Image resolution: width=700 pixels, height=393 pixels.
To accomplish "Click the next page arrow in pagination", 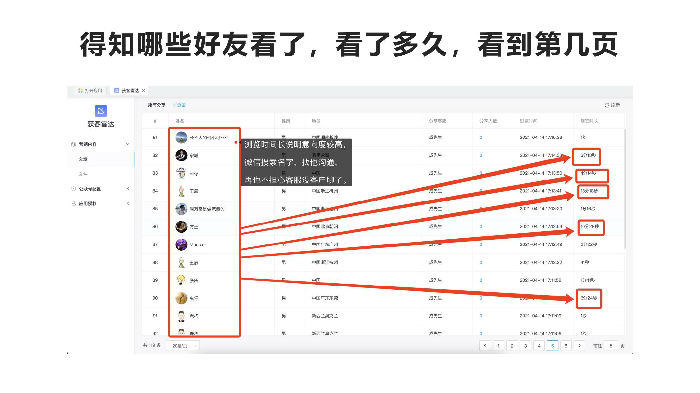I will click(x=580, y=346).
